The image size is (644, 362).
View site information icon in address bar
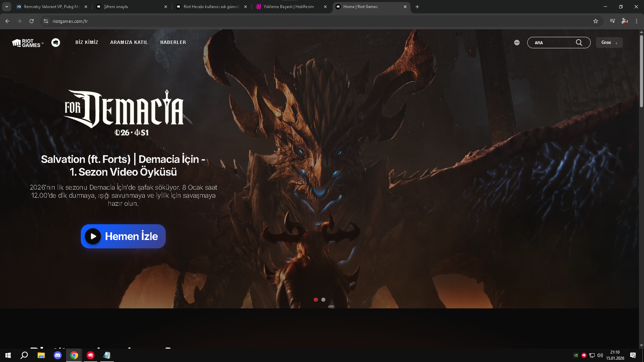(46, 21)
